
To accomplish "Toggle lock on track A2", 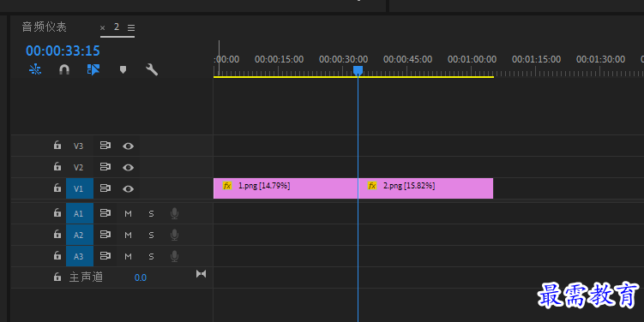I will click(57, 234).
